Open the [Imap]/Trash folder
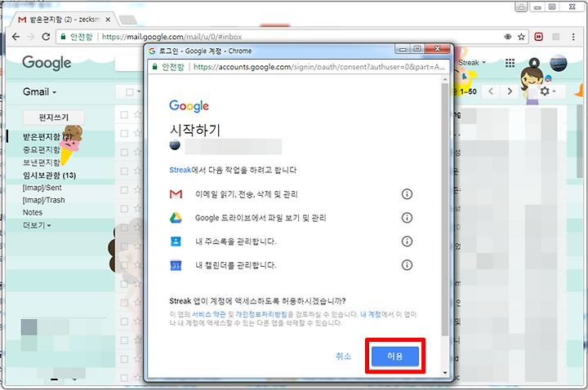The width and height of the screenshot is (588, 390). 43,200
